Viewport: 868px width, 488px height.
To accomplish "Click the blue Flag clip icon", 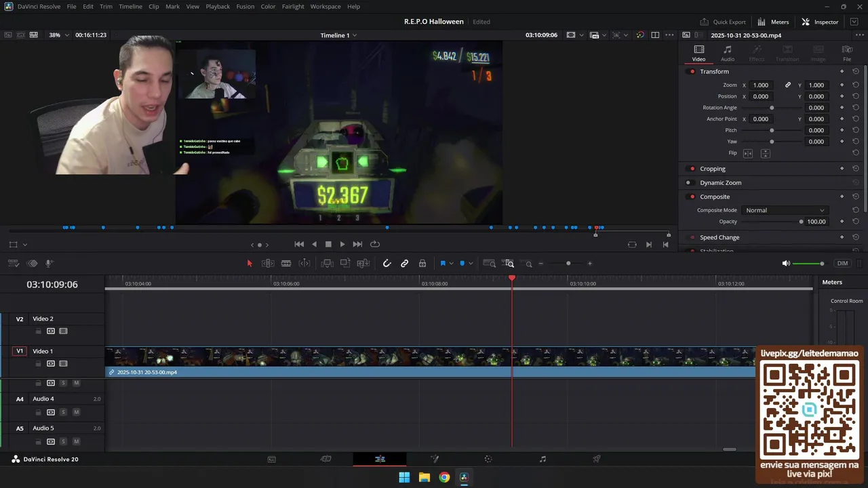I will 443,263.
